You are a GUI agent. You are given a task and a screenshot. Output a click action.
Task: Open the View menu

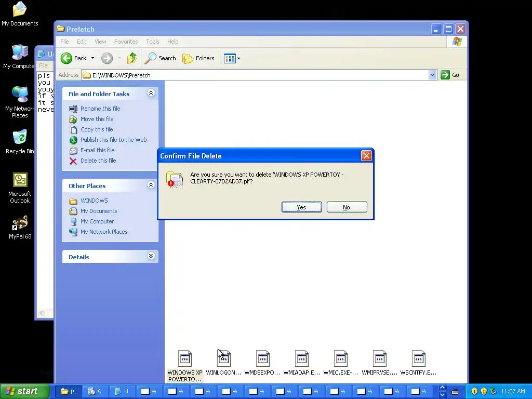pyautogui.click(x=100, y=42)
